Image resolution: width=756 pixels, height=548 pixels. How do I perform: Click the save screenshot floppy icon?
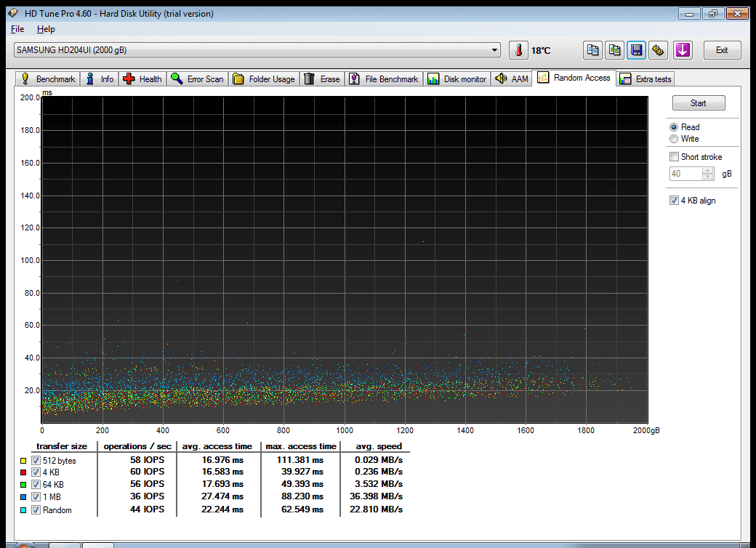tap(637, 50)
